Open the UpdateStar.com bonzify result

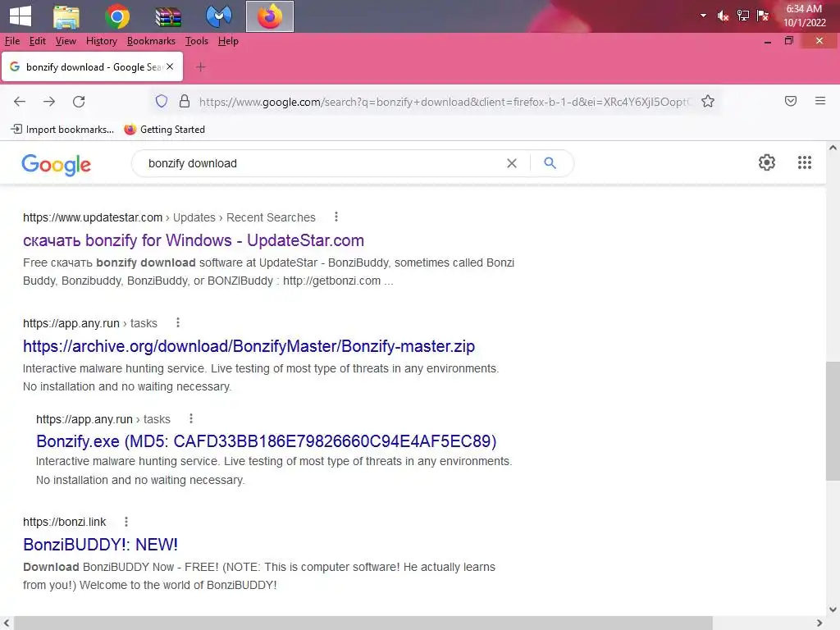coord(194,240)
